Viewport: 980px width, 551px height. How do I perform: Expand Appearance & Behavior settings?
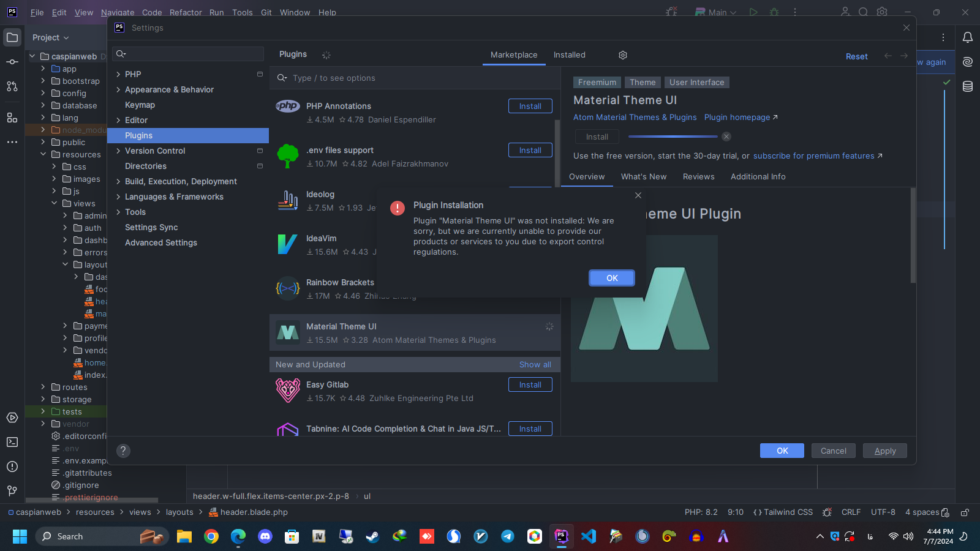point(118,89)
